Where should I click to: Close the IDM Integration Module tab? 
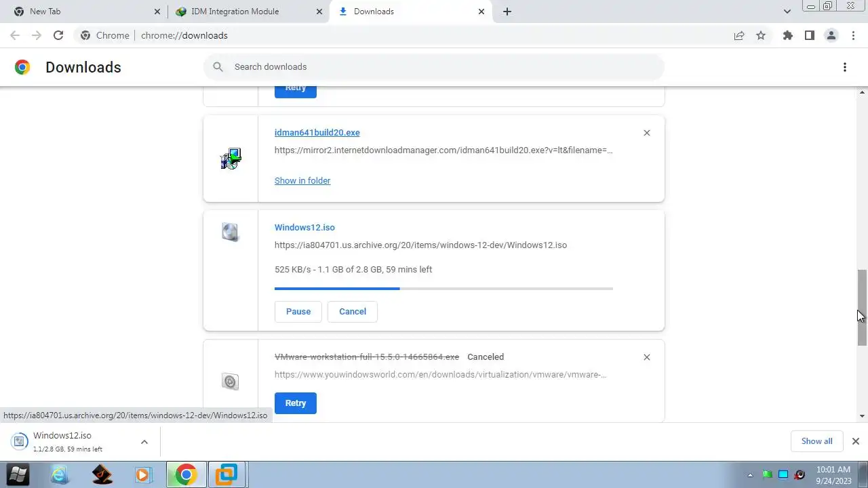coord(319,12)
